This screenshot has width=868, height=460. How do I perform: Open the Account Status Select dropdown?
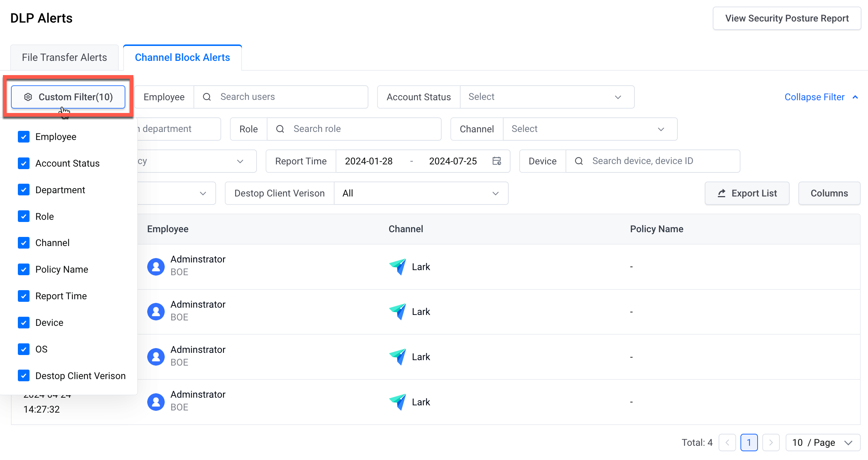tap(547, 97)
